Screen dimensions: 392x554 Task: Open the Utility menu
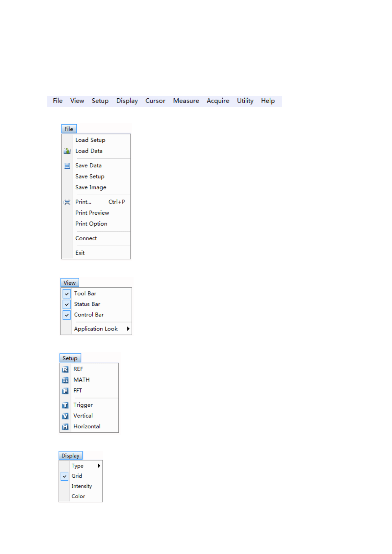pos(245,101)
